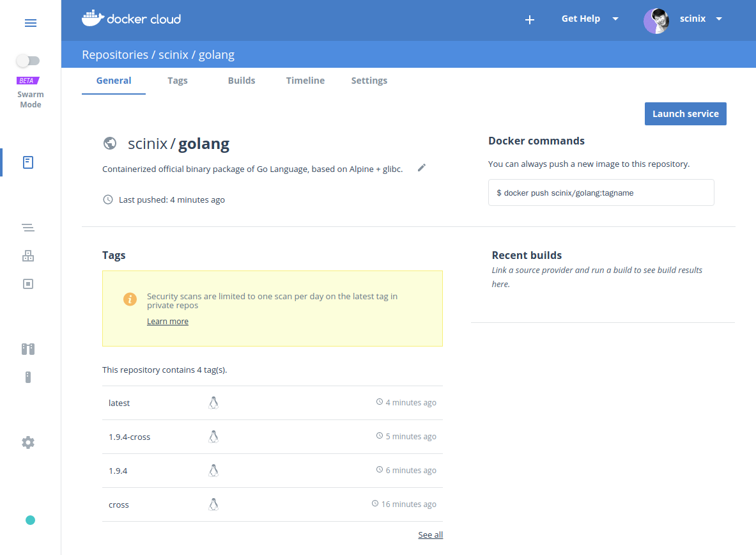The height and width of the screenshot is (555, 756).
Task: Open node clusters icon in the sidebar
Action: [28, 349]
